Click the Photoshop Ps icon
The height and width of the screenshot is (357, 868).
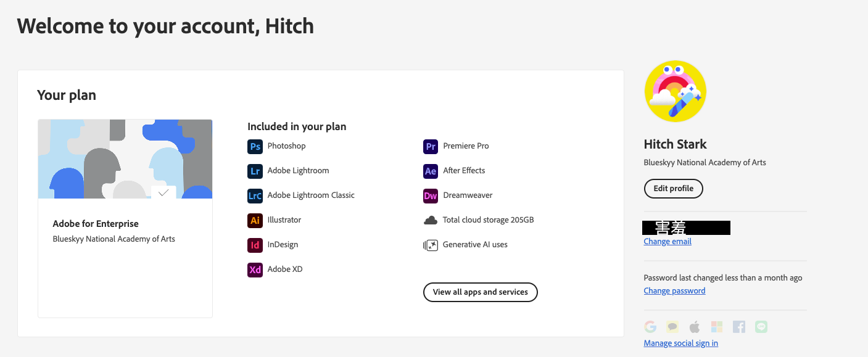pyautogui.click(x=255, y=146)
